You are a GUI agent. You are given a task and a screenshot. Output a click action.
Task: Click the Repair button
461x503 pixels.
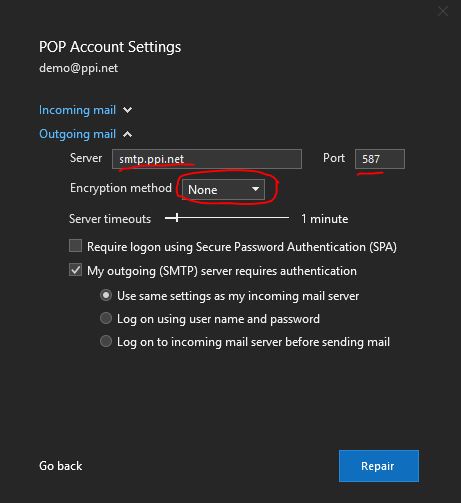[x=379, y=466]
